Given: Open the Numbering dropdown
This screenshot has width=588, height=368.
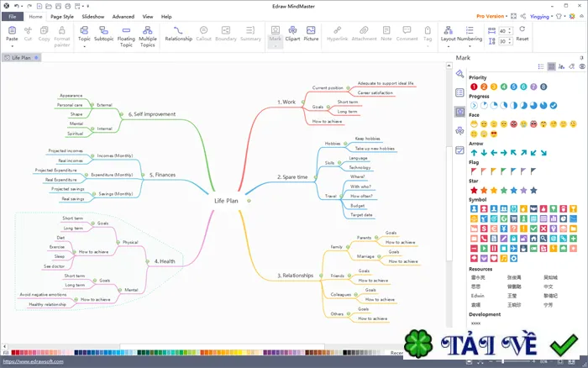Looking at the screenshot, I should tap(470, 46).
